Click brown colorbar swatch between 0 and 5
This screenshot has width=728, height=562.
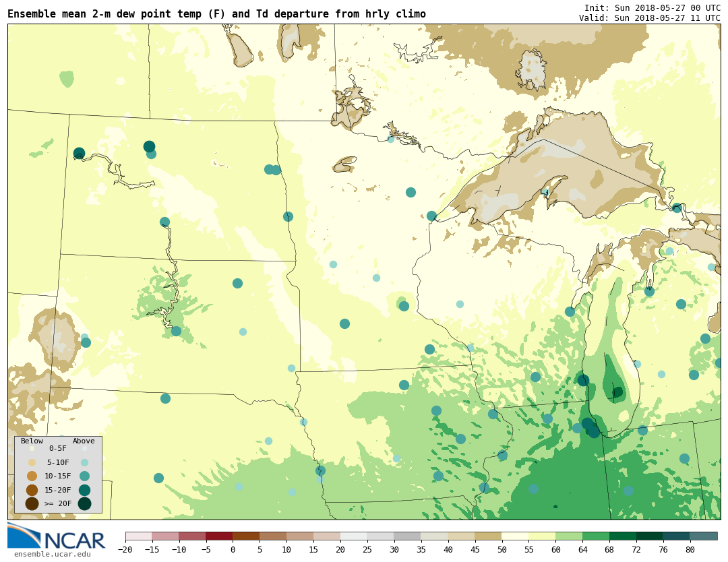point(247,536)
